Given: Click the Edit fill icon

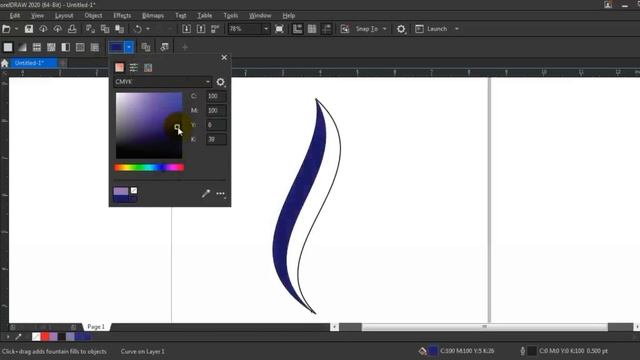Looking at the screenshot, I should pyautogui.click(x=164, y=47).
